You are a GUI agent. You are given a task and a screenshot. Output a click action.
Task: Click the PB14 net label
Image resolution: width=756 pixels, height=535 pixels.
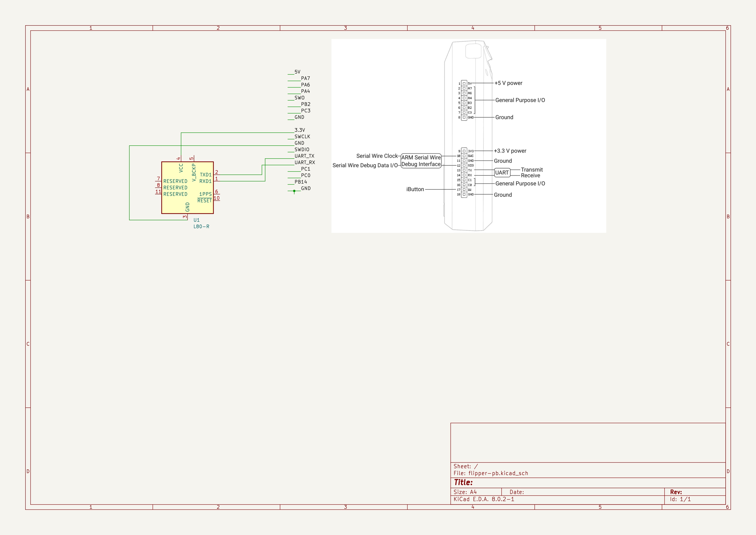click(301, 182)
